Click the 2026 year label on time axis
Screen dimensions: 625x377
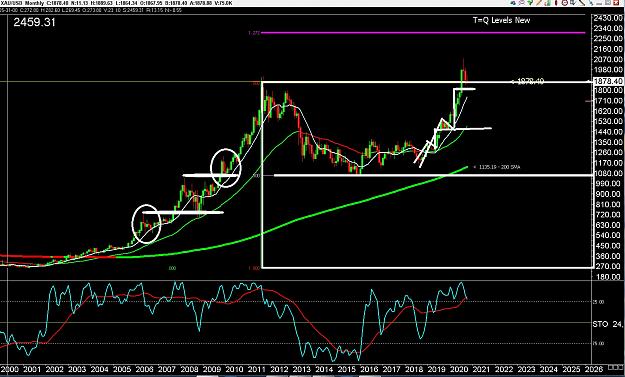pos(595,369)
